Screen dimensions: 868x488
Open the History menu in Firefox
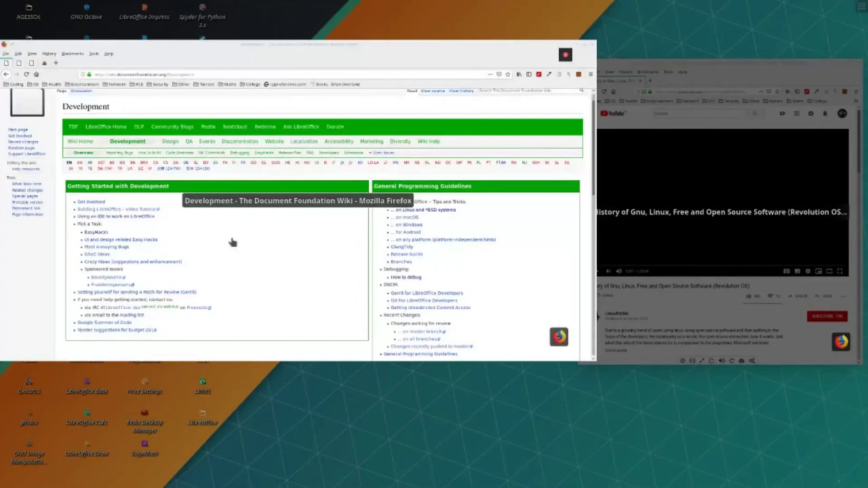(x=49, y=54)
